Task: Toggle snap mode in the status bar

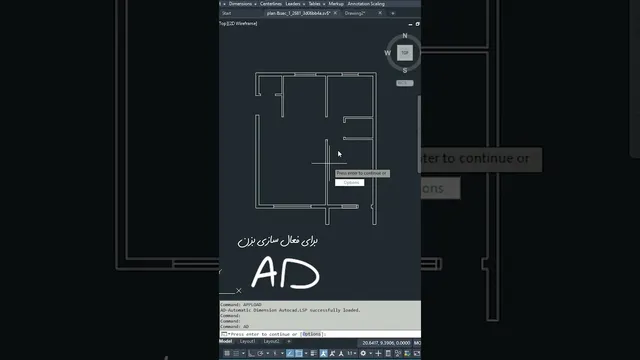Action: (236, 353)
